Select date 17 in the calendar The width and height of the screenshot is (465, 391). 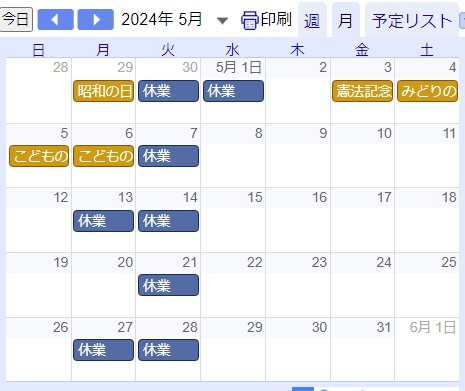pos(384,197)
